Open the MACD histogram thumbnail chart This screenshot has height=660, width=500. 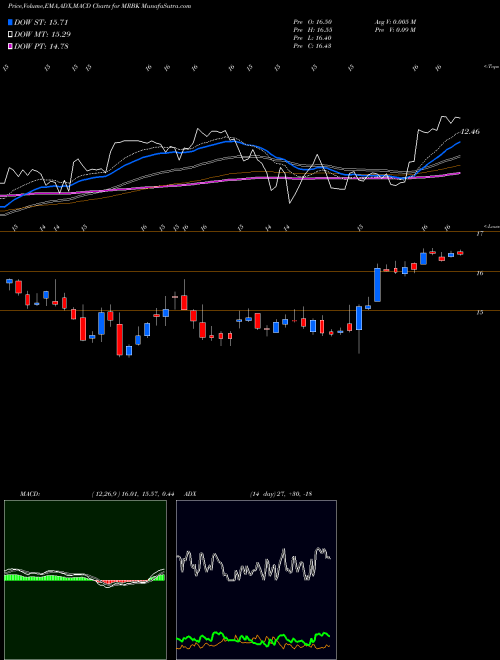point(85,580)
